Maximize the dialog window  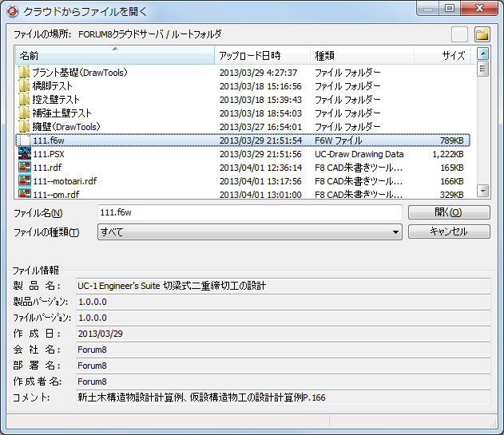[x=450, y=8]
